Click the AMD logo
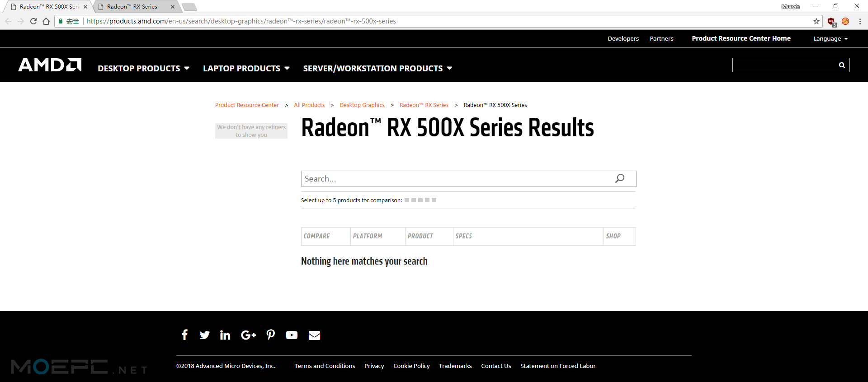868x382 pixels. 50,65
